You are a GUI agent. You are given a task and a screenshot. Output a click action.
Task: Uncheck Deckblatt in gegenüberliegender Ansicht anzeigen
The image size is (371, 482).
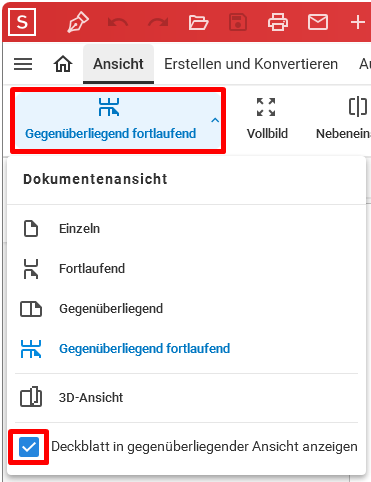29,447
